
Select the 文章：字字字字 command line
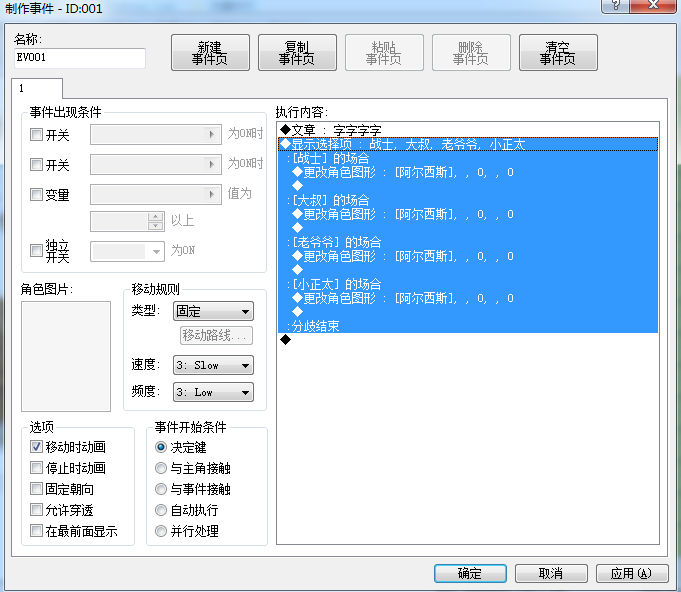tap(468, 130)
